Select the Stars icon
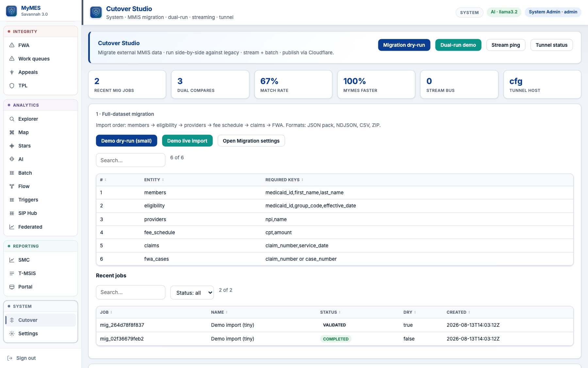The image size is (588, 368). click(x=12, y=146)
